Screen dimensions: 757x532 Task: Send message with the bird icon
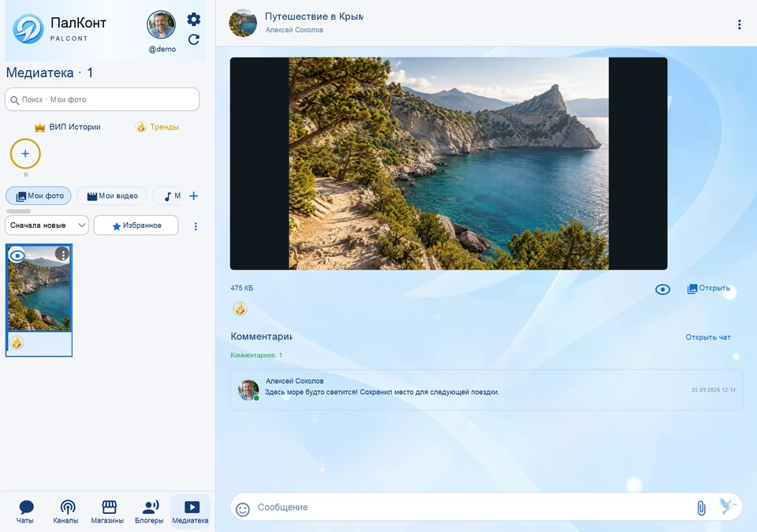point(726,506)
